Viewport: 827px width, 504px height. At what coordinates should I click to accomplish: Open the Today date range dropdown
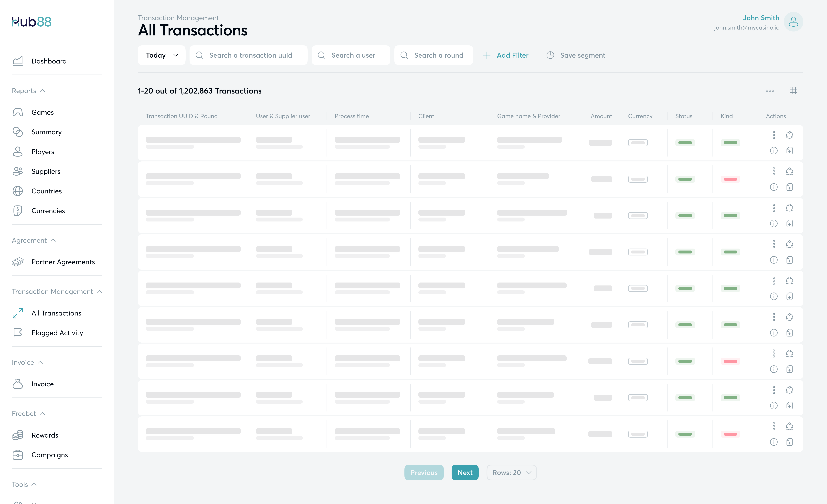click(x=161, y=55)
